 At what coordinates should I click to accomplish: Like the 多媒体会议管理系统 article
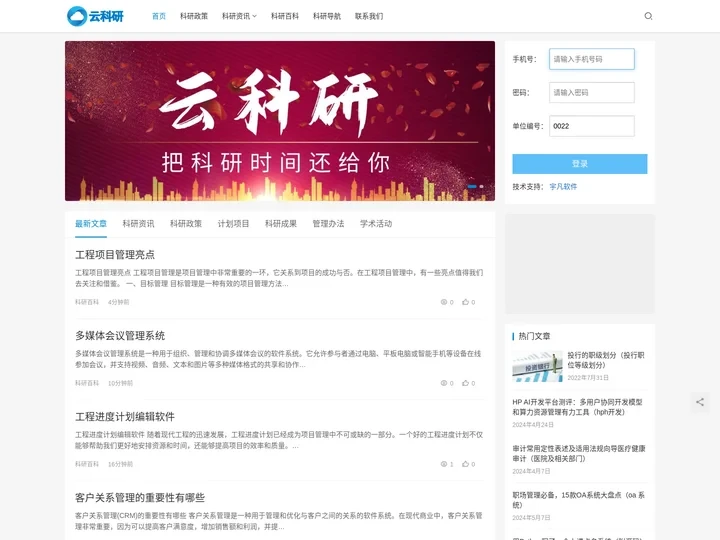tap(465, 383)
